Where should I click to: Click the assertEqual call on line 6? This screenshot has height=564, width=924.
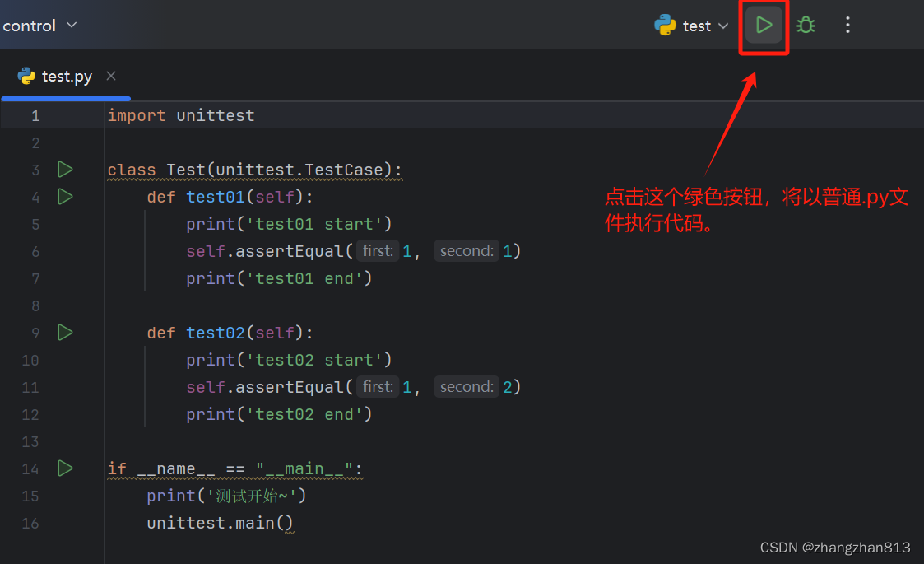[x=354, y=251]
